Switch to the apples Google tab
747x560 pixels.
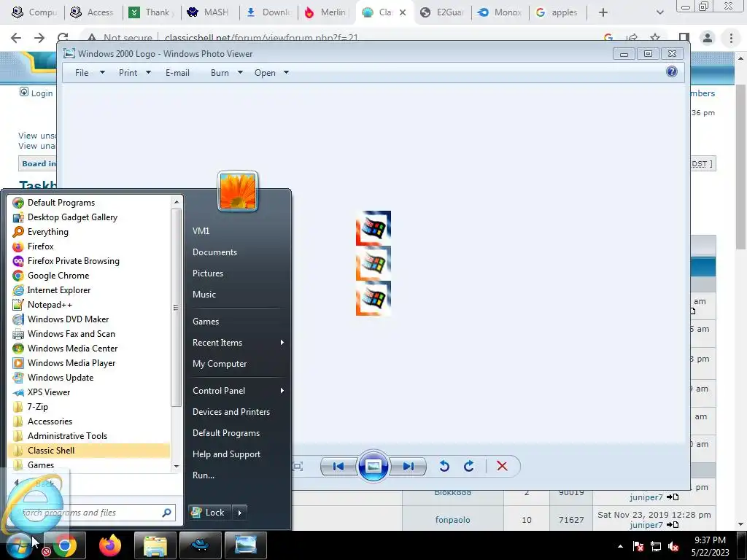tap(557, 12)
